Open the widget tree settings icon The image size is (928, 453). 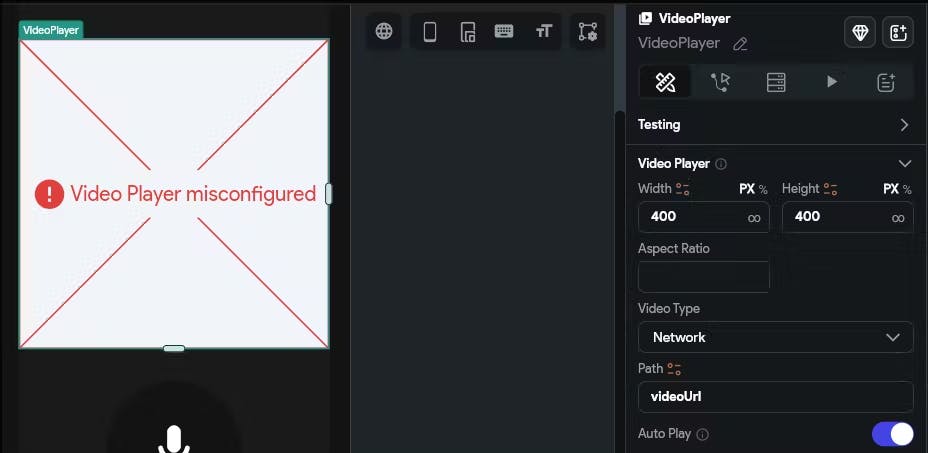[588, 31]
